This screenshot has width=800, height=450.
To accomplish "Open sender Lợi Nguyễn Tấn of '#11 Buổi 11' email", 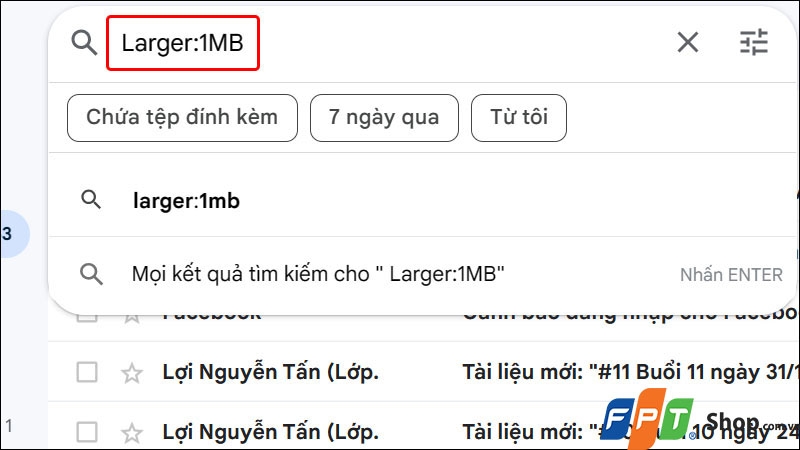I will 270,372.
